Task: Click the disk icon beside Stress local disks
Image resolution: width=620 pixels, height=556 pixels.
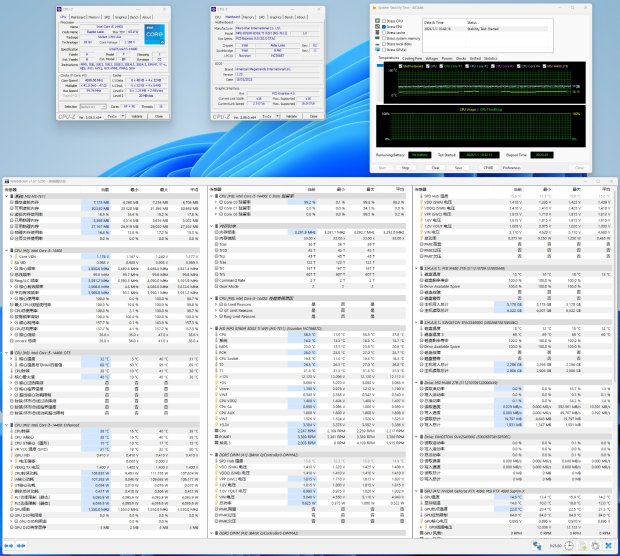Action: [x=378, y=44]
